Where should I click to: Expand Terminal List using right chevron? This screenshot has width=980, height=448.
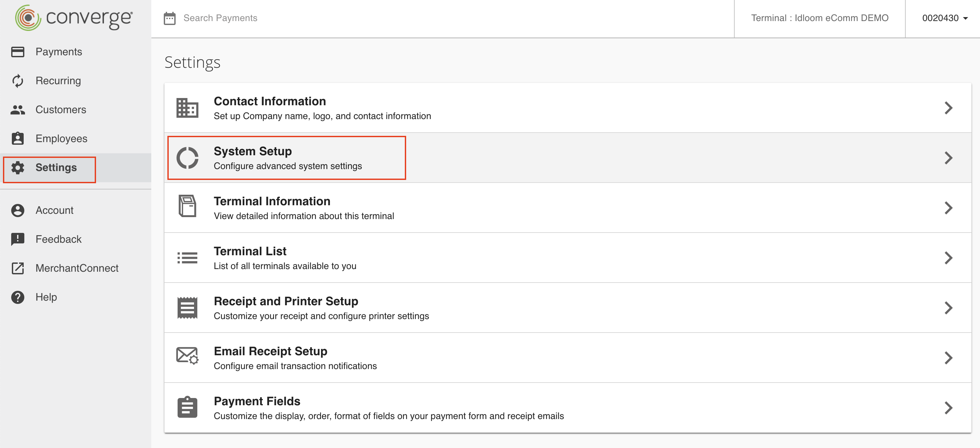tap(948, 258)
